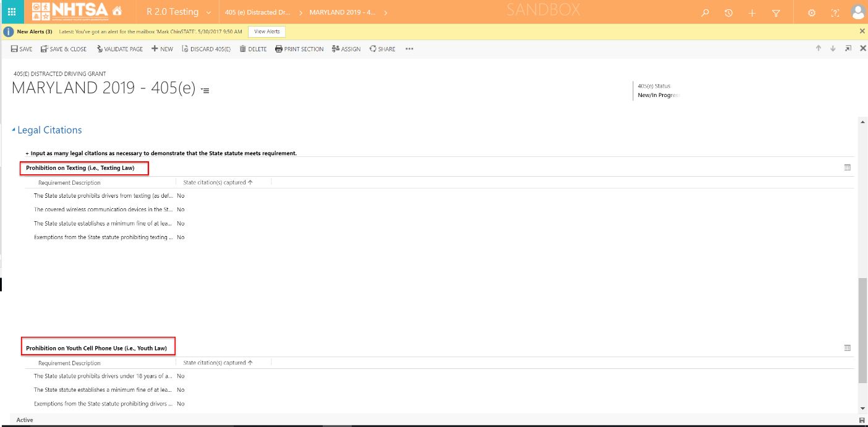868x427 pixels.
Task: Open more commands ellipsis
Action: pyautogui.click(x=409, y=49)
